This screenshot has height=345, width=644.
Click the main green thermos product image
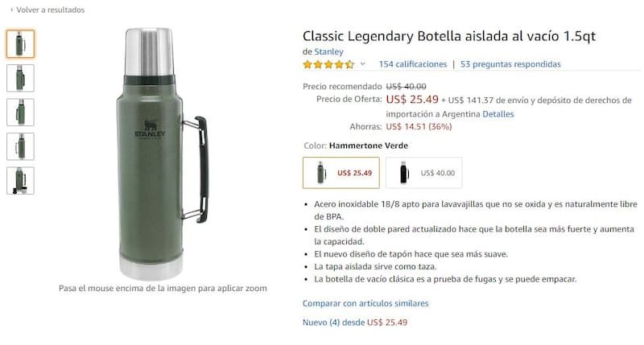[163, 154]
